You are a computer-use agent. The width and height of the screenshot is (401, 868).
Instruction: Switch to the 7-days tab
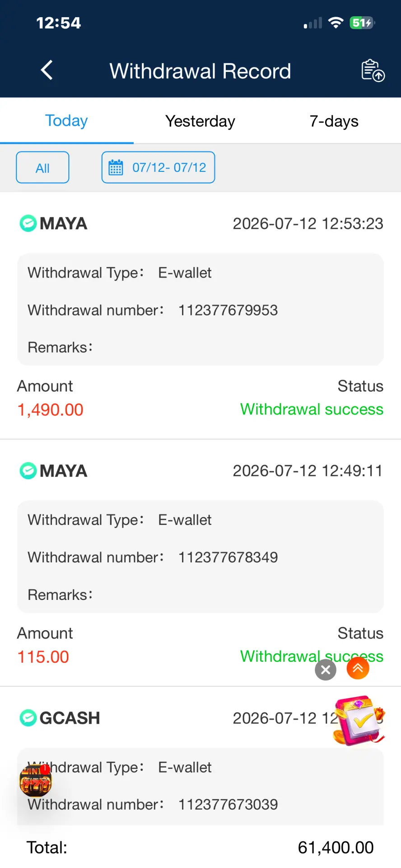click(334, 121)
